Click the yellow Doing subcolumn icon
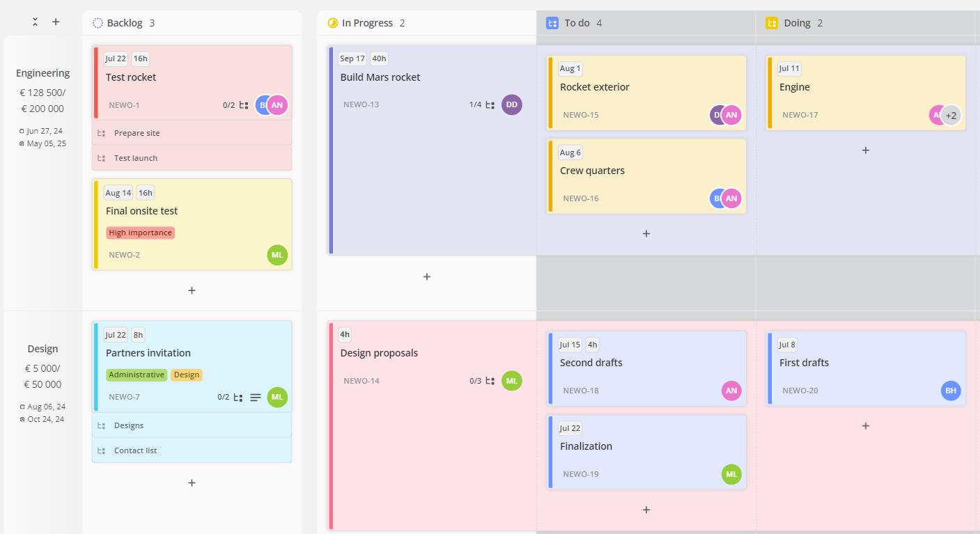This screenshot has width=980, height=534. tap(772, 23)
